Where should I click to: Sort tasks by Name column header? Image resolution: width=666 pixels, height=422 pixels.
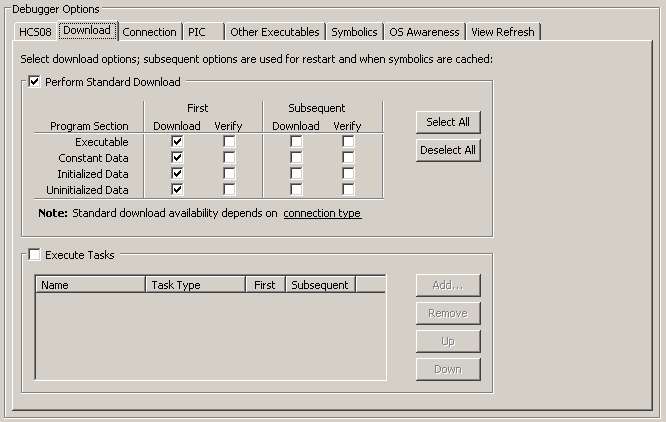[x=90, y=284]
